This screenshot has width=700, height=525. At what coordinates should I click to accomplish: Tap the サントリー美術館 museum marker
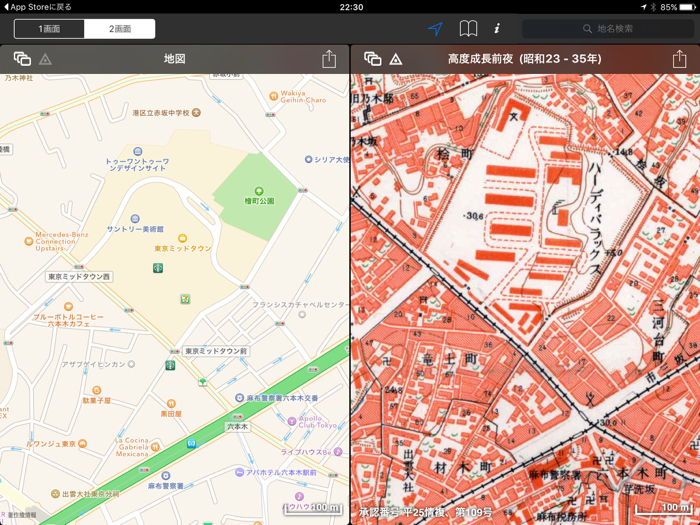click(135, 219)
